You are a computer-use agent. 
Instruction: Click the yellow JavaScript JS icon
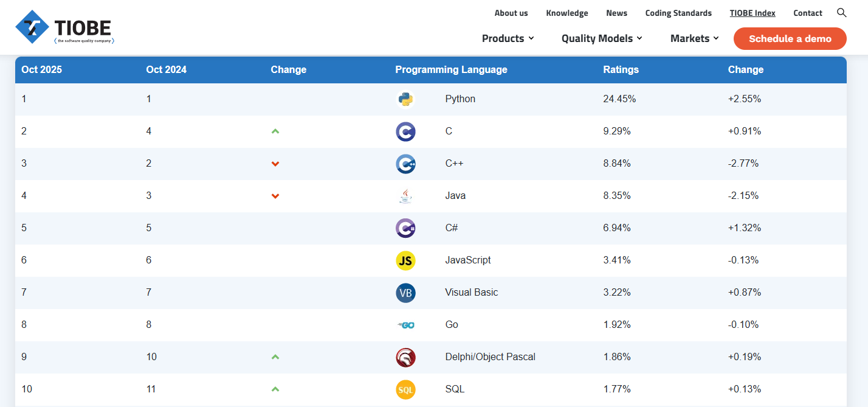coord(405,260)
